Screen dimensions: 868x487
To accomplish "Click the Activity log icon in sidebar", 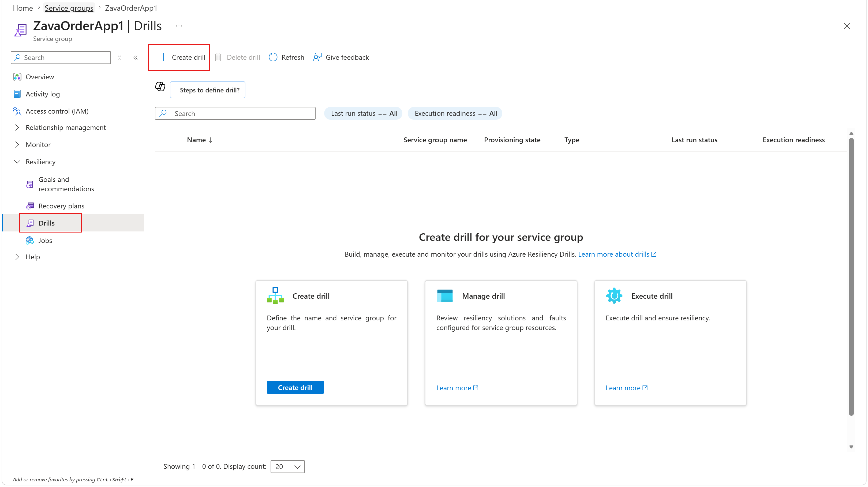I will coord(17,94).
